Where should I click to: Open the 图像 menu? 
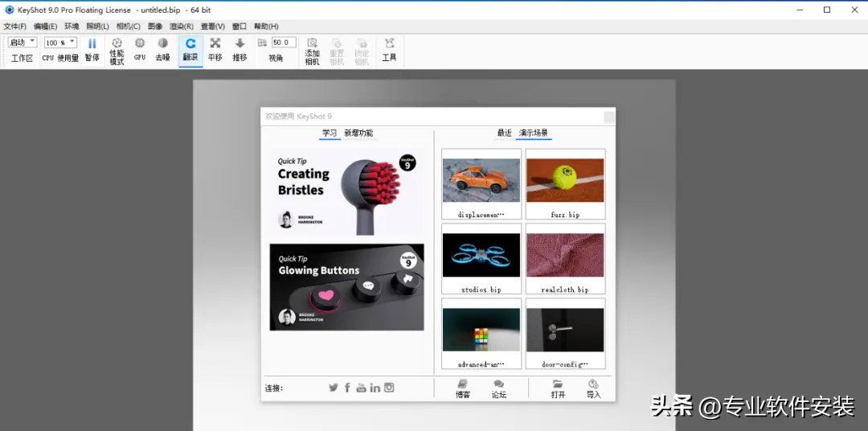coord(155,27)
